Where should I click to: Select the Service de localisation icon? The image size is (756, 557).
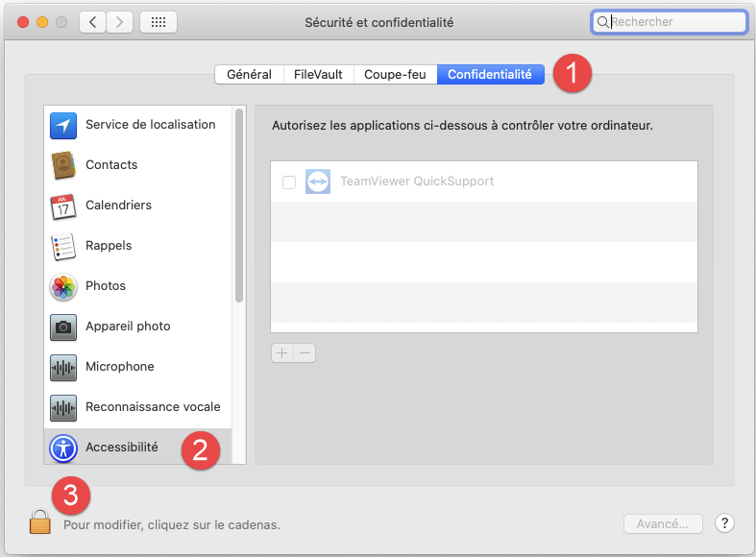(63, 125)
